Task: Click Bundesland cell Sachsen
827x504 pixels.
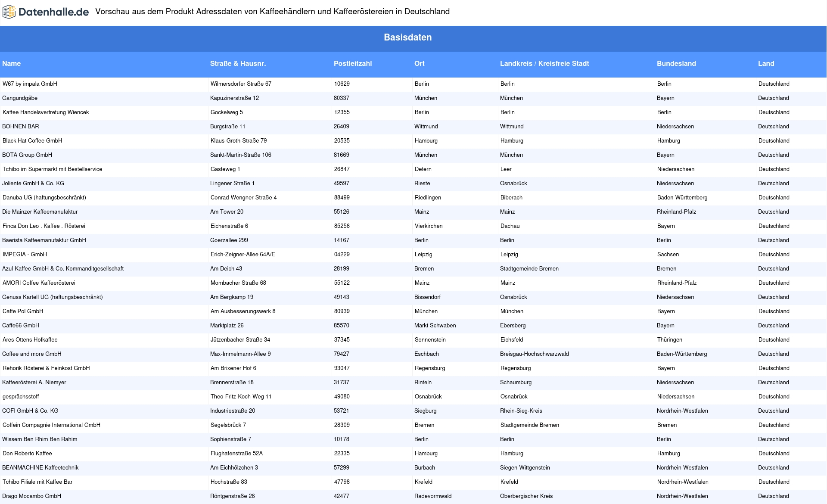Action: click(x=668, y=255)
